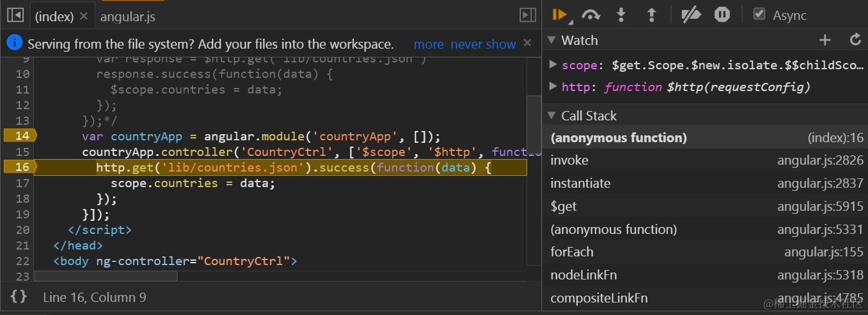Close the (index) tab
Image resolution: width=868 pixels, height=315 pixels.
84,16
